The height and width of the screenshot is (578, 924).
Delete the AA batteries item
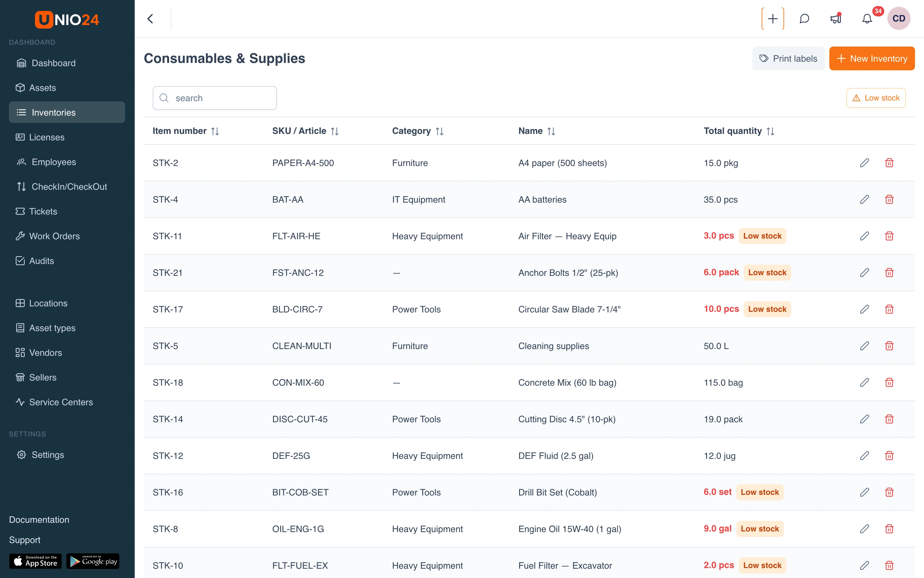click(889, 199)
